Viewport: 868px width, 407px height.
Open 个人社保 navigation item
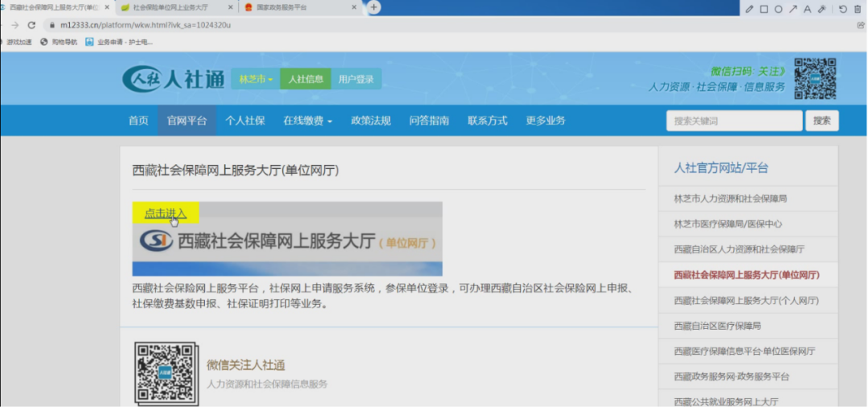tap(244, 121)
